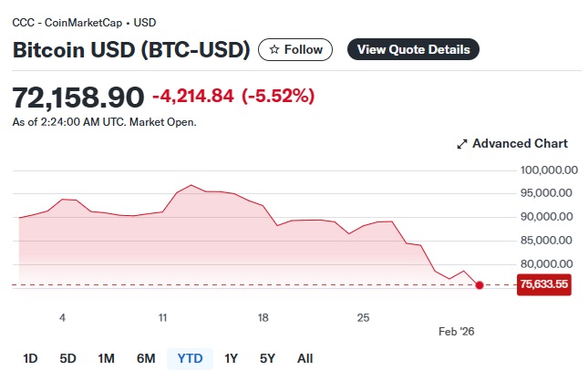
Task: Show the 5Y chart range
Action: (267, 358)
